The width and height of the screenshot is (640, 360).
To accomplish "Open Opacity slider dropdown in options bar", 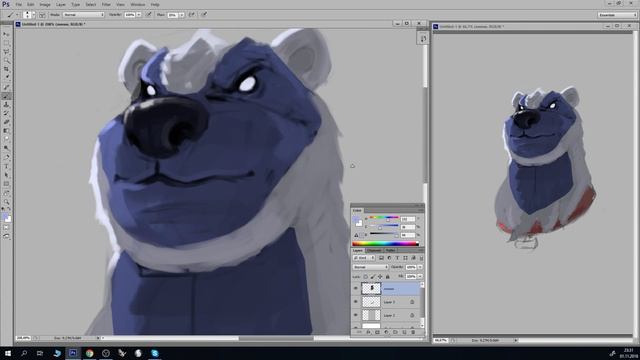I will point(139,15).
